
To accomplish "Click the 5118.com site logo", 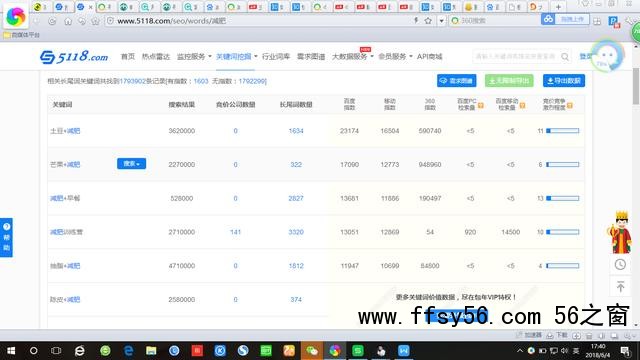I will coord(74,56).
